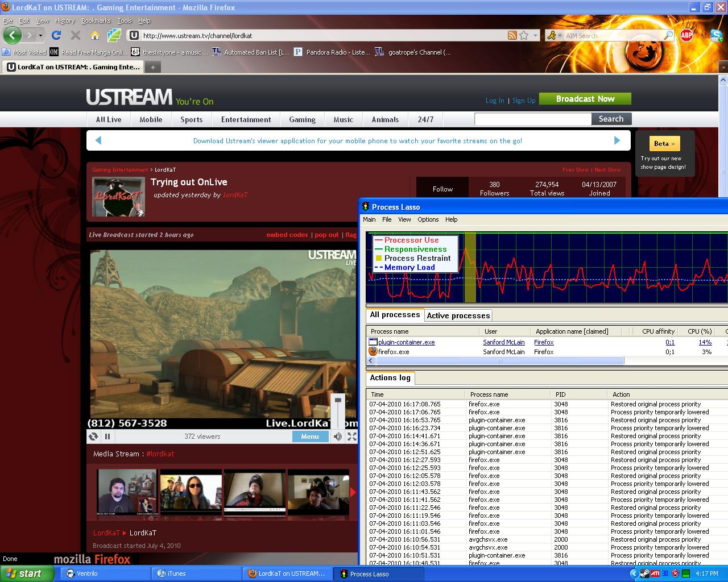Switch to the Active processes tab

(x=458, y=315)
